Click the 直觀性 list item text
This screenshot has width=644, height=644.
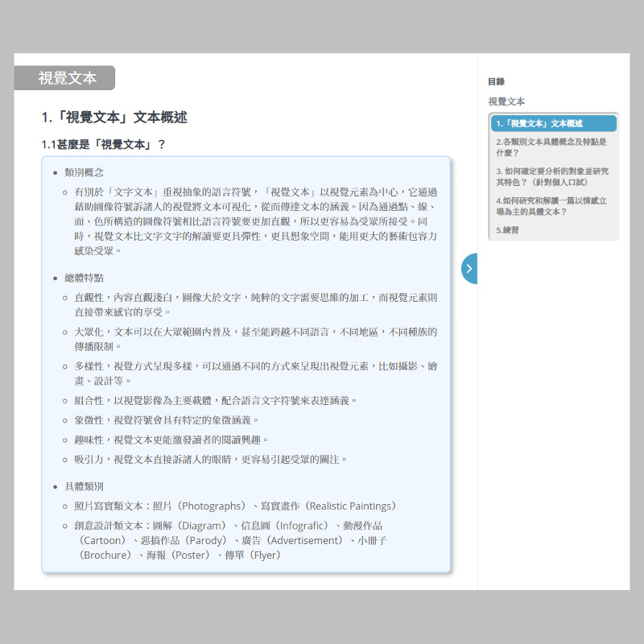click(x=255, y=305)
